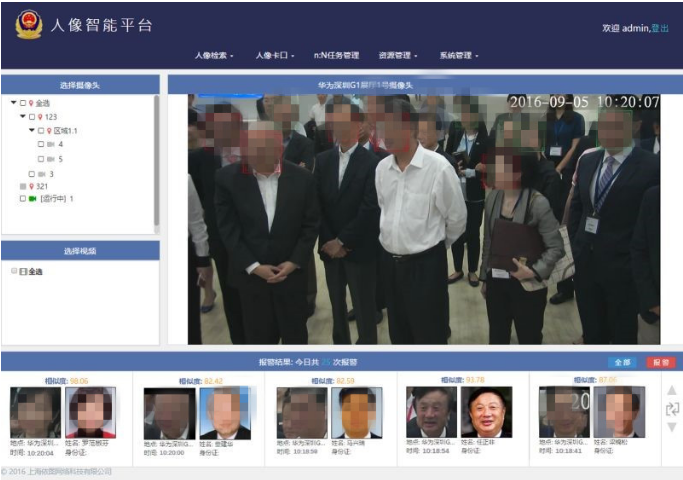Collapse the 区域1.1 tree node
This screenshot has height=480, width=683.
pos(31,130)
